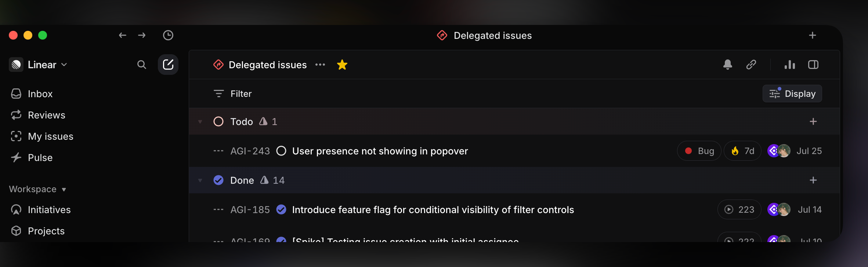Viewport: 868px width, 267px height.
Task: Toggle the right side panel
Action: click(x=813, y=65)
